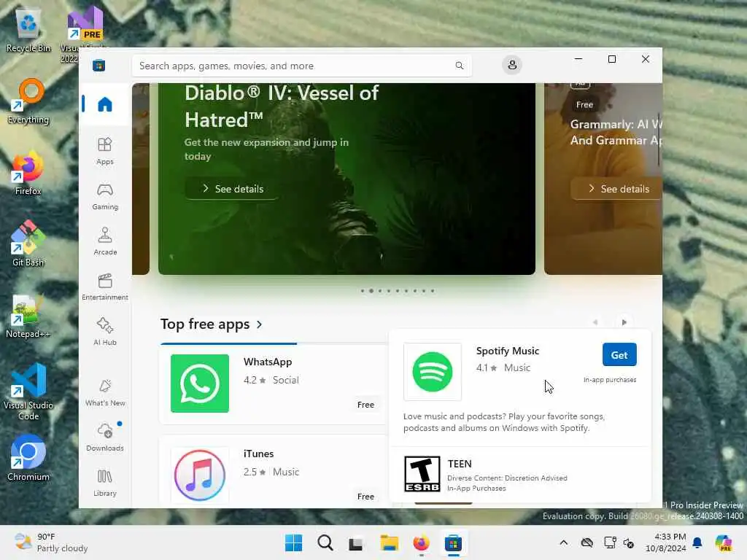Open notifications bell icon

tap(697, 542)
